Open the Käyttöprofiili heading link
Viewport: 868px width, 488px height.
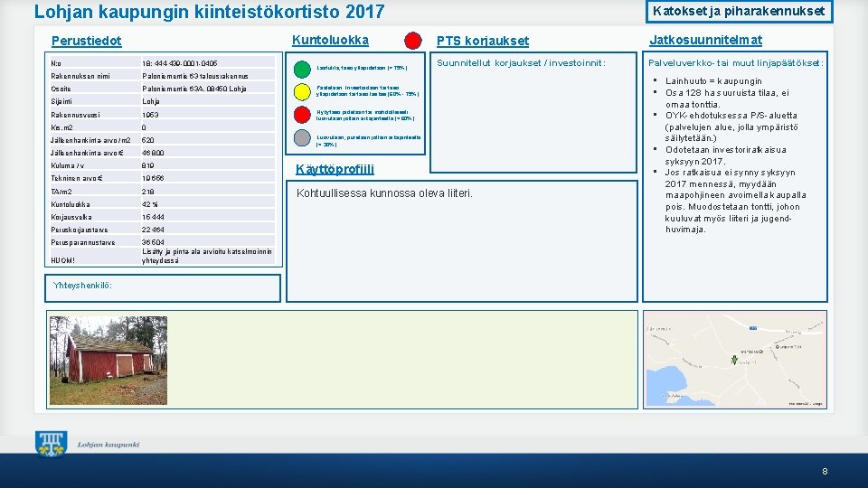coord(335,169)
